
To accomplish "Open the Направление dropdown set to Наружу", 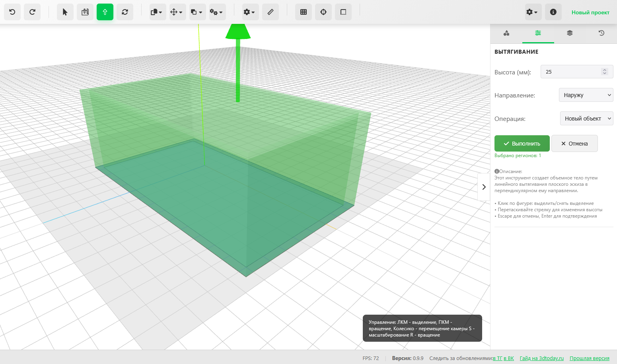I will point(586,95).
